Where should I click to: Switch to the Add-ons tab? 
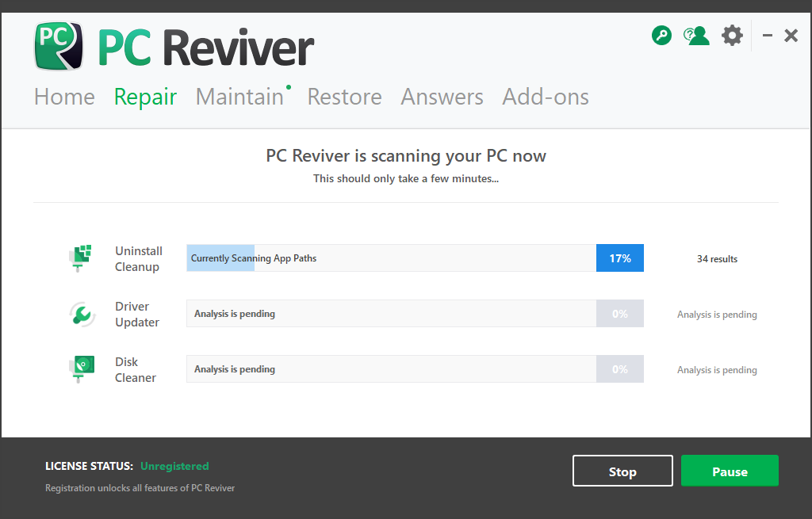546,97
